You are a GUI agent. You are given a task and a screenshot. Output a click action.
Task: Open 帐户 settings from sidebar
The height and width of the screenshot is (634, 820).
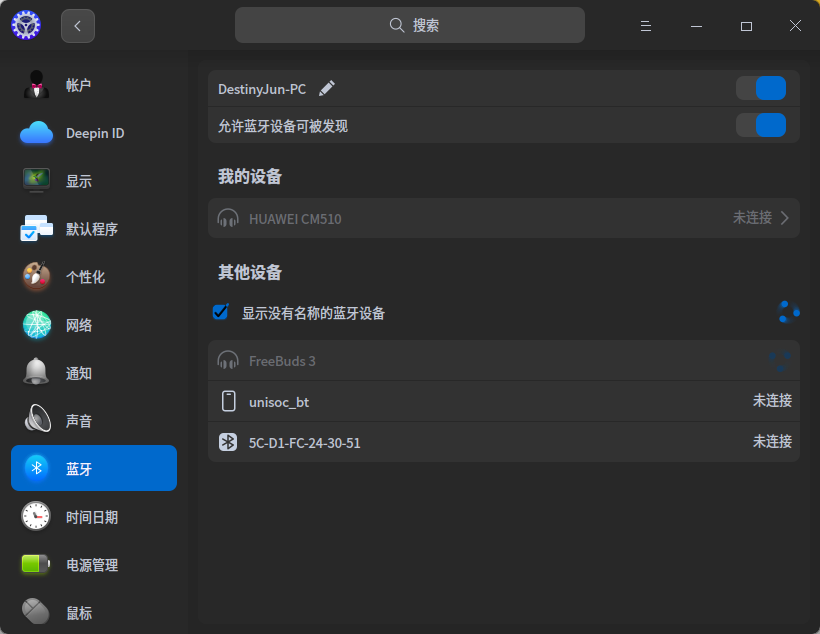pos(77,85)
